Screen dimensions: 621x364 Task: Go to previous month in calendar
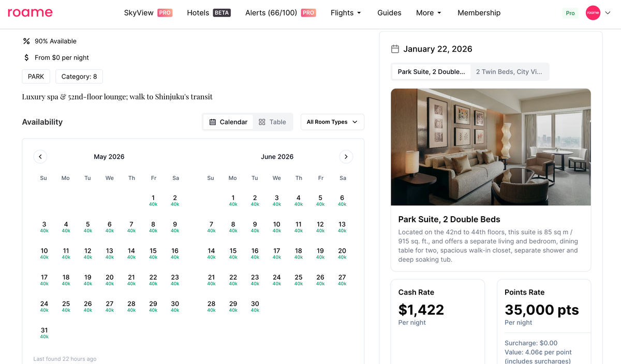tap(40, 157)
